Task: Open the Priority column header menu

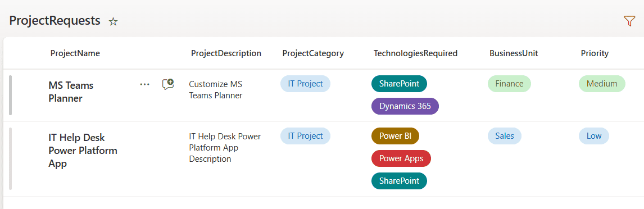Action: tap(595, 53)
